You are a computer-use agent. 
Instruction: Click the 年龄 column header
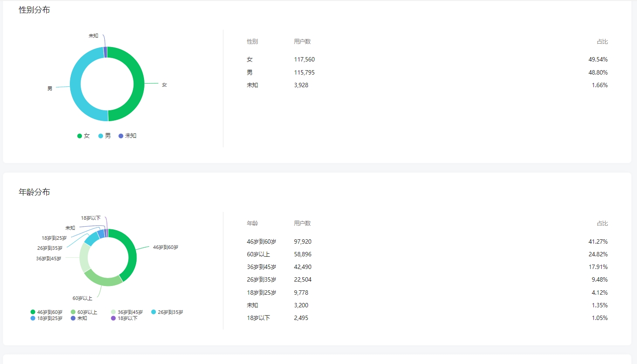pos(252,223)
